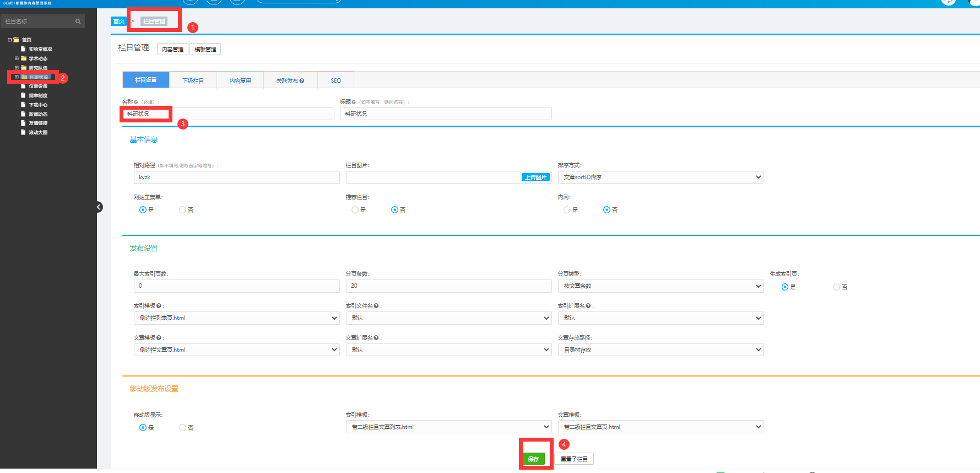Switch to the 栏目设置 tab
980x473 pixels.
[x=146, y=80]
